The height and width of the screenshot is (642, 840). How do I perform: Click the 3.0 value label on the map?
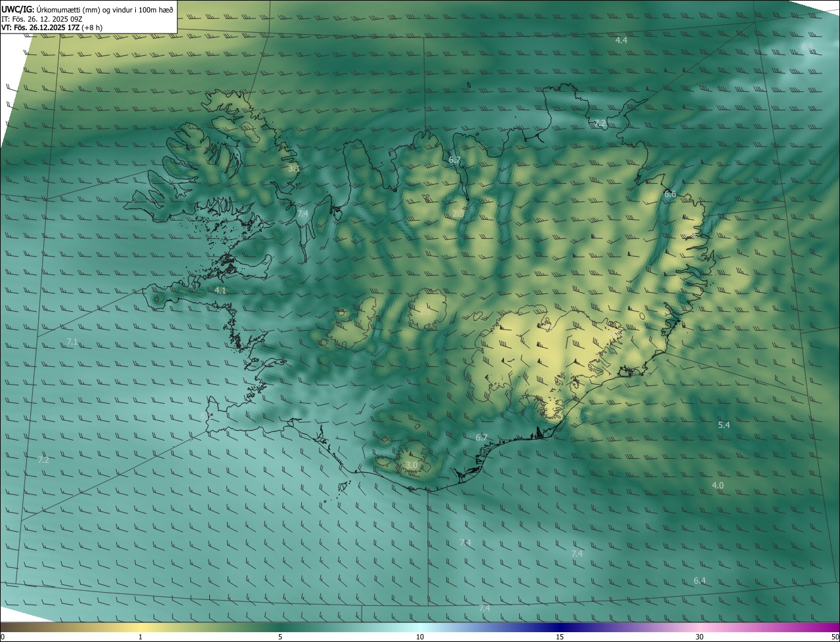pos(411,465)
